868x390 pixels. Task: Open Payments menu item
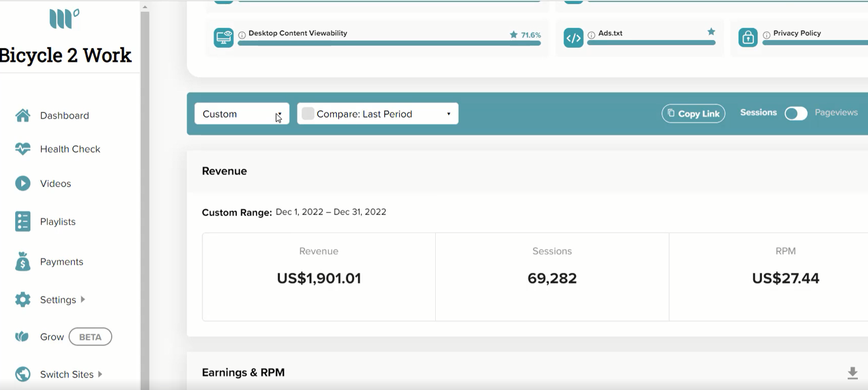(x=61, y=262)
